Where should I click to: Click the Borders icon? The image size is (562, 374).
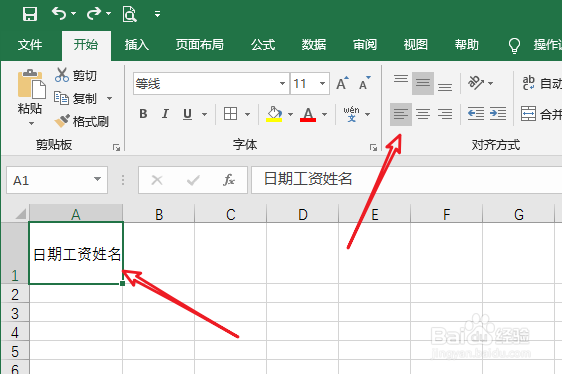click(x=230, y=114)
